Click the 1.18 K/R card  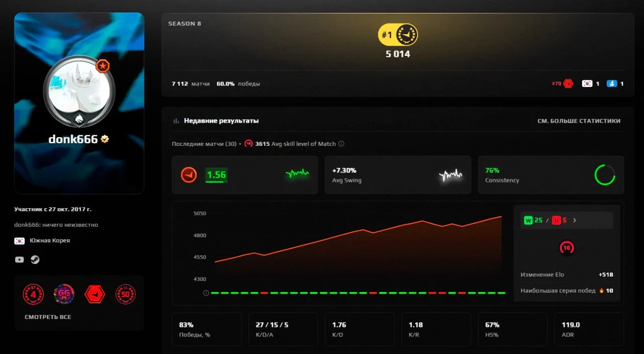tap(436, 329)
